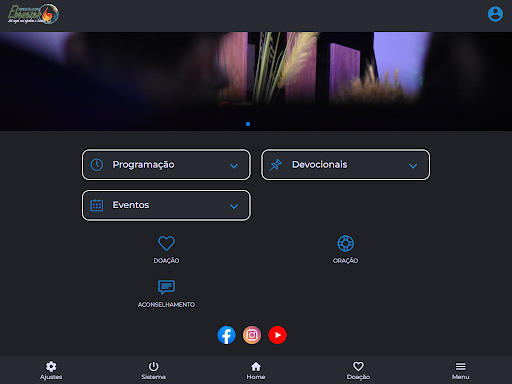Tap the Doação heart icon

[x=166, y=243]
